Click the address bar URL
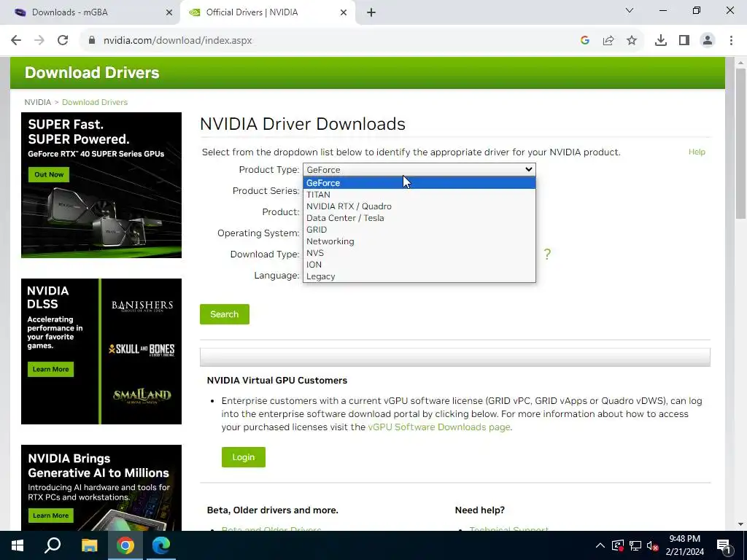This screenshot has height=560, width=747. coord(178,41)
